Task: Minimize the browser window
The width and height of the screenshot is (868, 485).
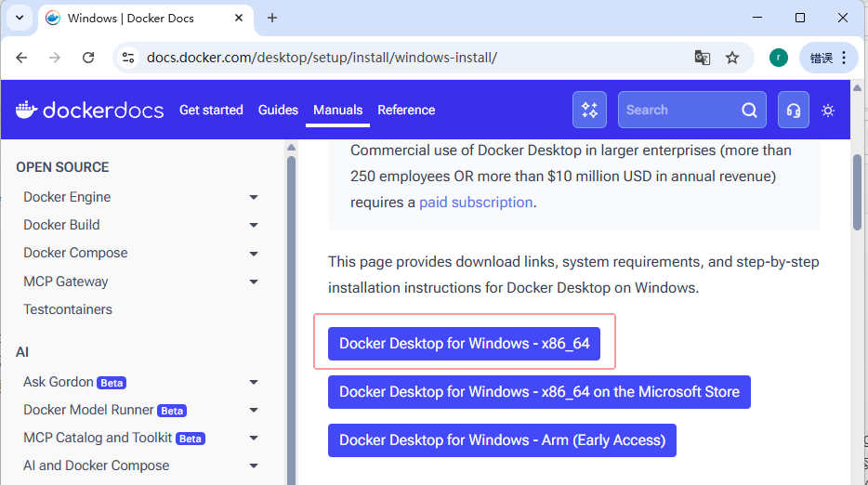Action: point(757,18)
